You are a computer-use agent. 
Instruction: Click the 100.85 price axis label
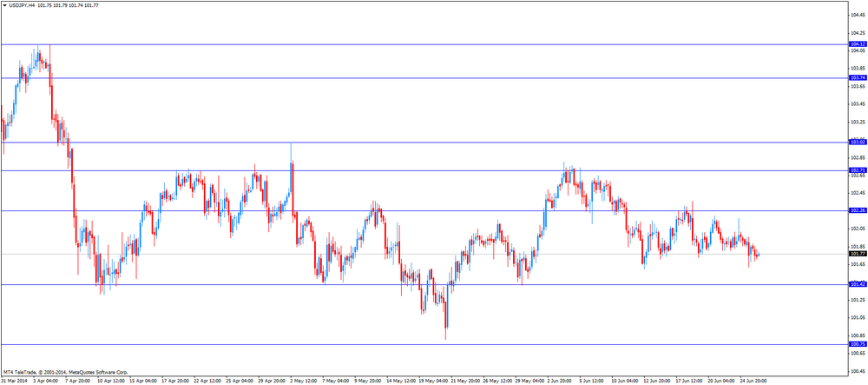(858, 335)
